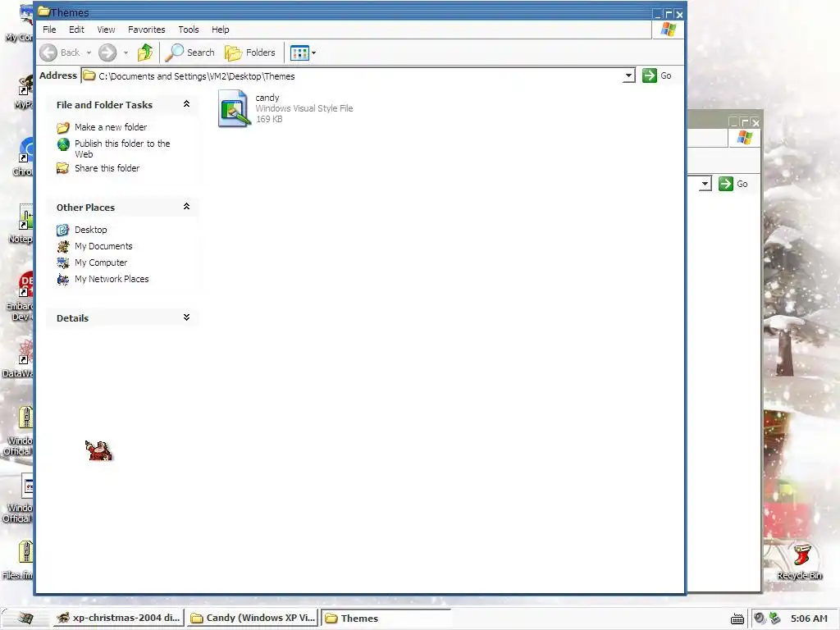Viewport: 840px width, 630px height.
Task: Open the View menu
Action: click(x=106, y=30)
